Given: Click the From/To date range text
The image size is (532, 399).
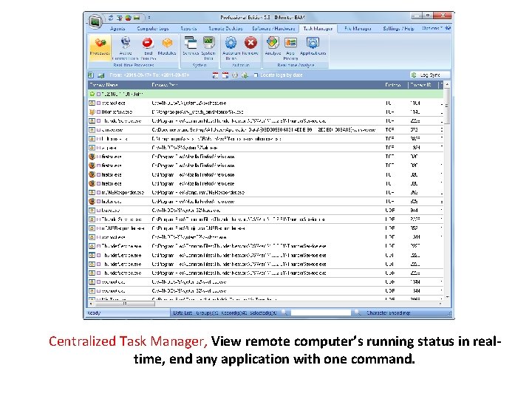Looking at the screenshot, I should click(x=149, y=75).
